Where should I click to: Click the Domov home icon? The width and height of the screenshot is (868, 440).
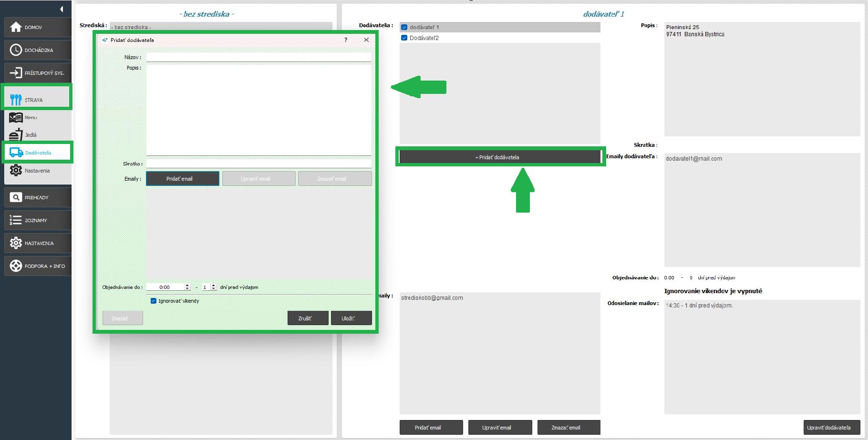coord(16,27)
